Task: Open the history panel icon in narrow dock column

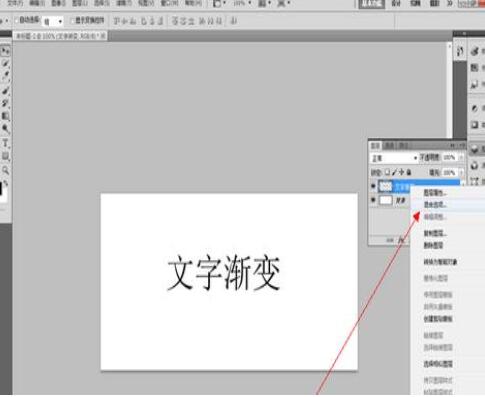Action: 460,51
